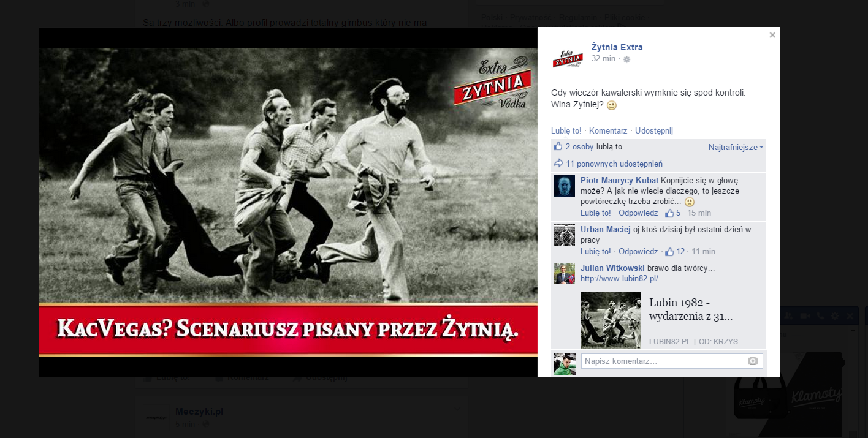Toggle Lubię to! on Urban Maciej's comment
The image size is (868, 438).
tap(595, 252)
